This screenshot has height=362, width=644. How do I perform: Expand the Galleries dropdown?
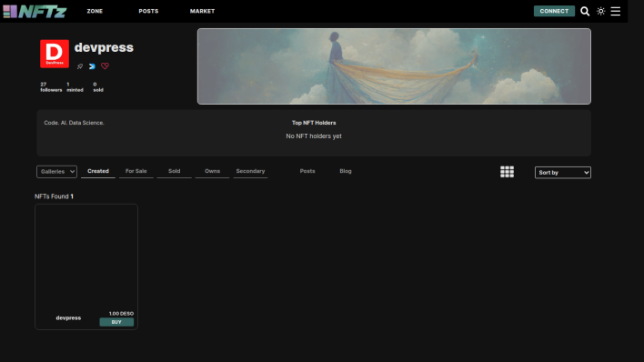click(56, 171)
